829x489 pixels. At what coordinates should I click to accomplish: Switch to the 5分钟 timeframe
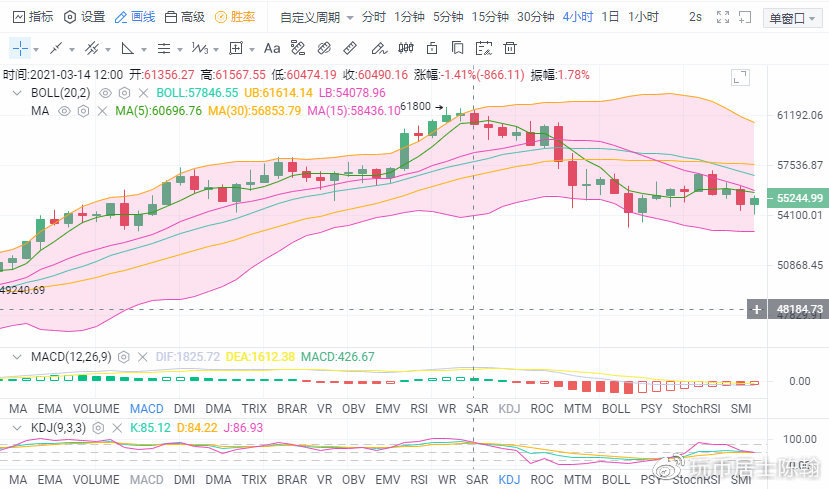448,17
